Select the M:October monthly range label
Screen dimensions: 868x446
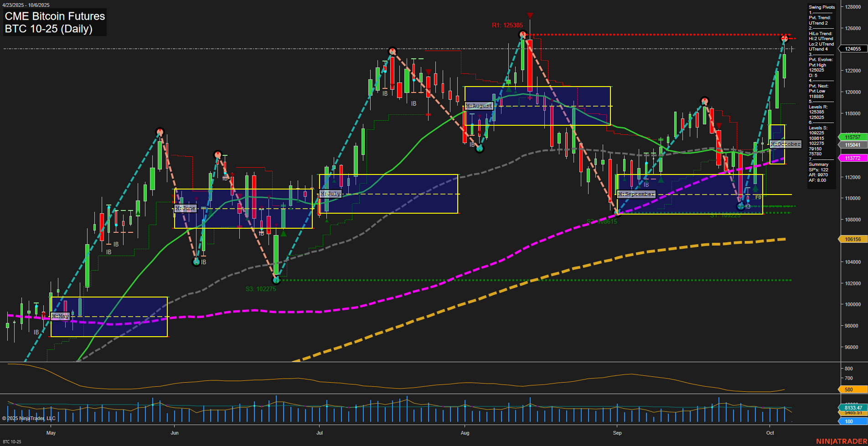tap(785, 144)
